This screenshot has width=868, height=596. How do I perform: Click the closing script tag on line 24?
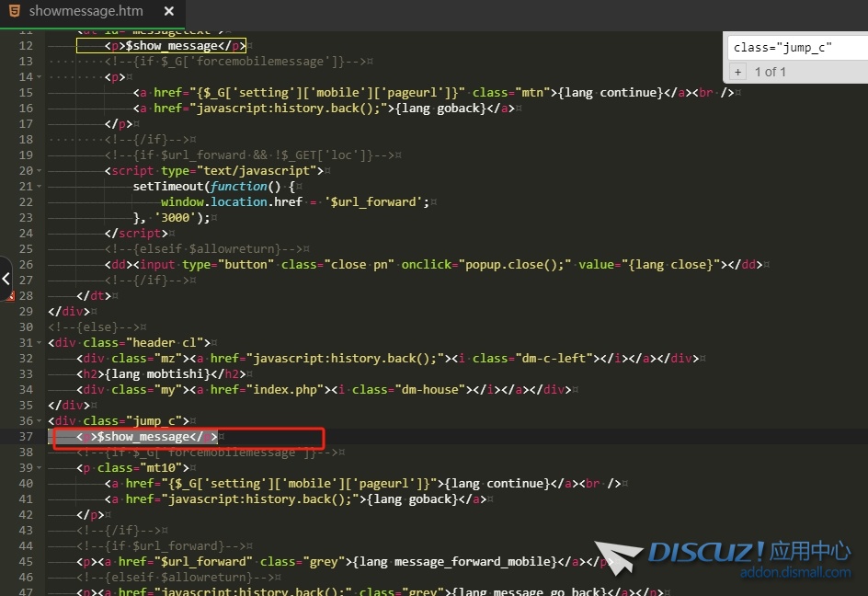[136, 234]
